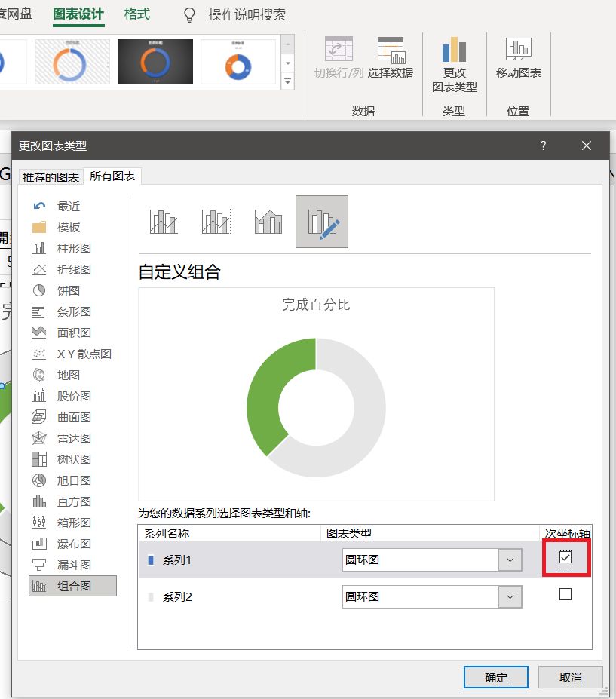616x699 pixels.
Task: Apply hatched-background doughnut chart style thumbnail
Action: tap(72, 62)
